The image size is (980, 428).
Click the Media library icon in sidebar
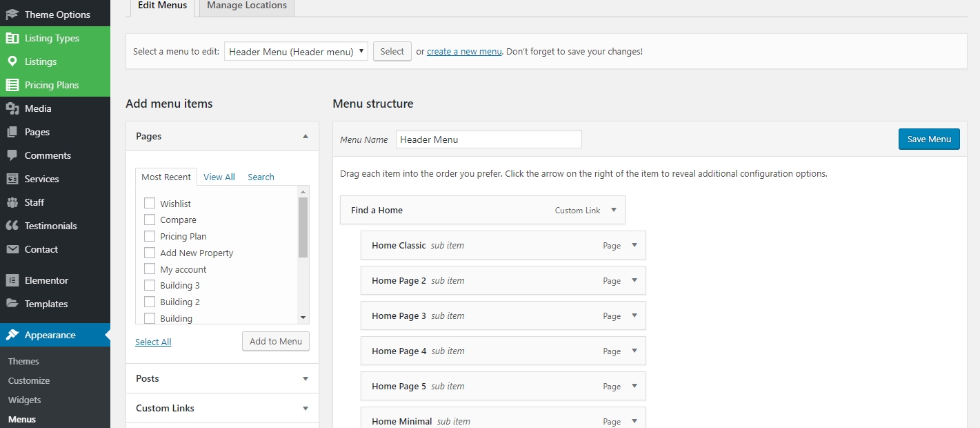point(12,108)
